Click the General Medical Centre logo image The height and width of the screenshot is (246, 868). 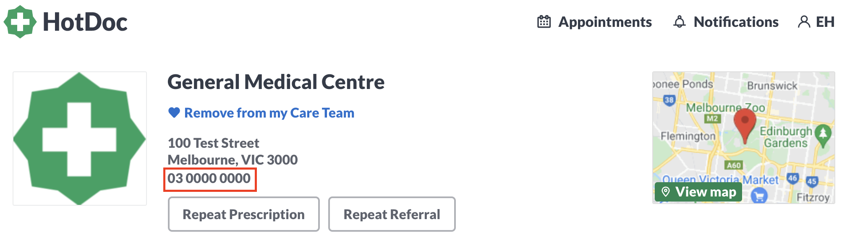[x=80, y=139]
